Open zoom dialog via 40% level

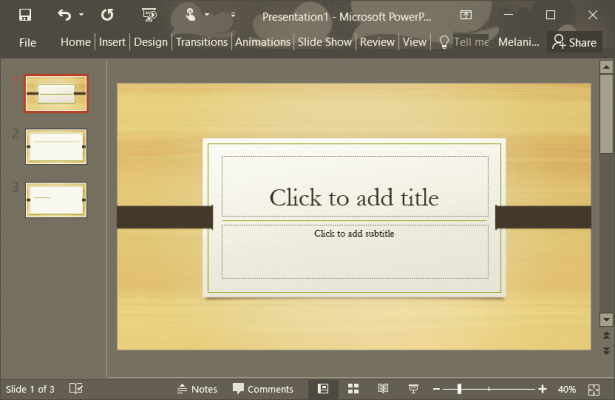pyautogui.click(x=567, y=389)
